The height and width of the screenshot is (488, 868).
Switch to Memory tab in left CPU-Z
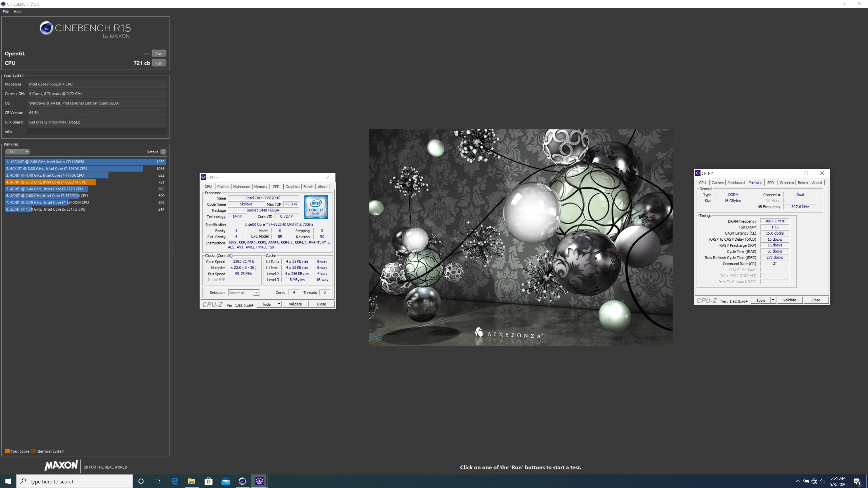click(x=260, y=187)
